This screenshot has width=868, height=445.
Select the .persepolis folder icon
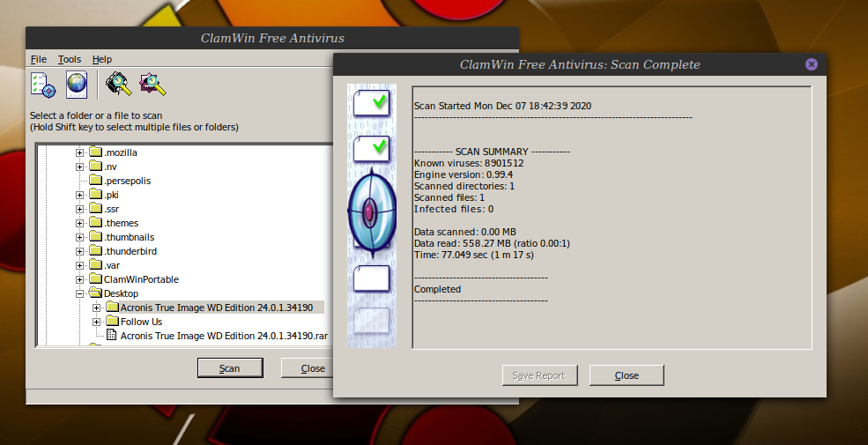coord(96,180)
